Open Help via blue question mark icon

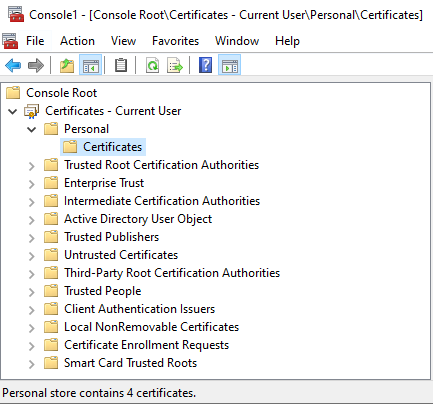pyautogui.click(x=205, y=65)
